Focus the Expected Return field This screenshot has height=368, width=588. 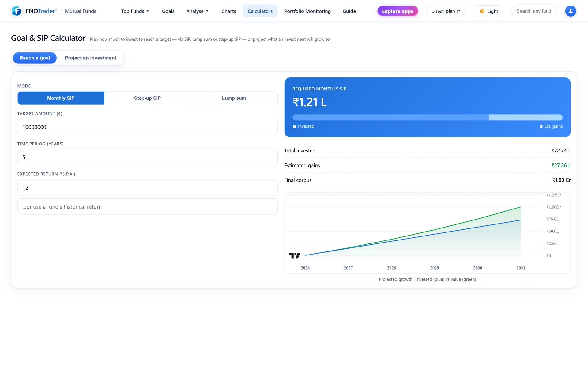[147, 187]
